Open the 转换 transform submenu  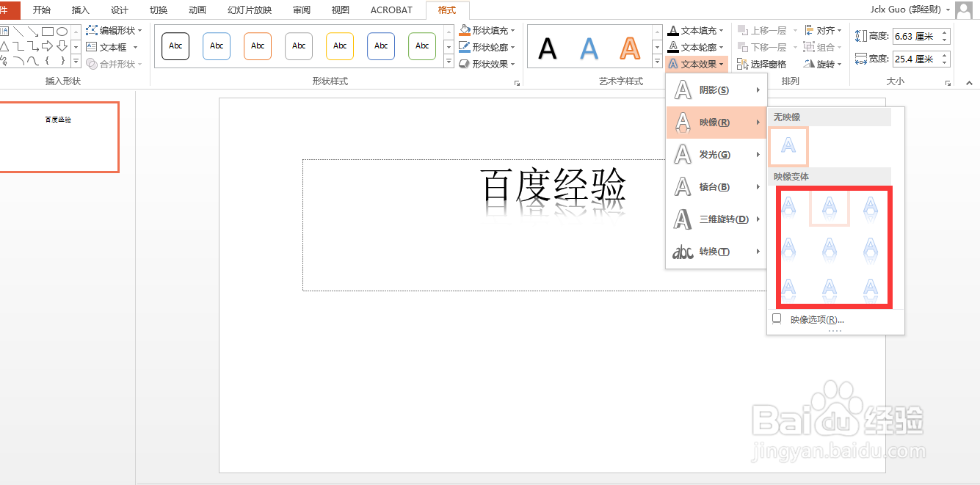(x=716, y=252)
